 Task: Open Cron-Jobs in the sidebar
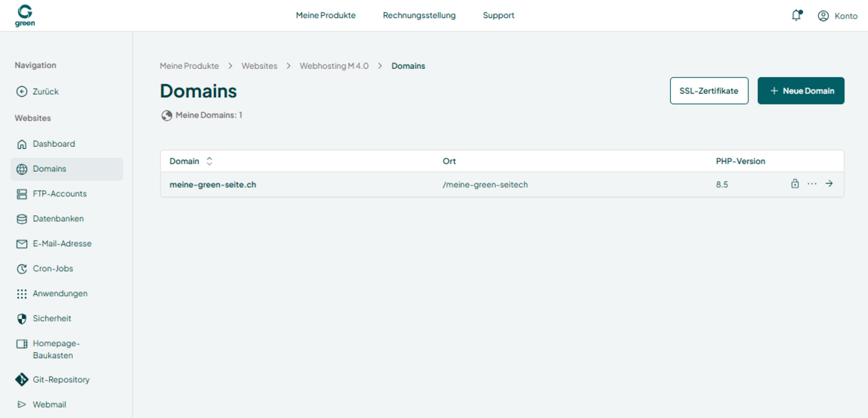(45, 268)
